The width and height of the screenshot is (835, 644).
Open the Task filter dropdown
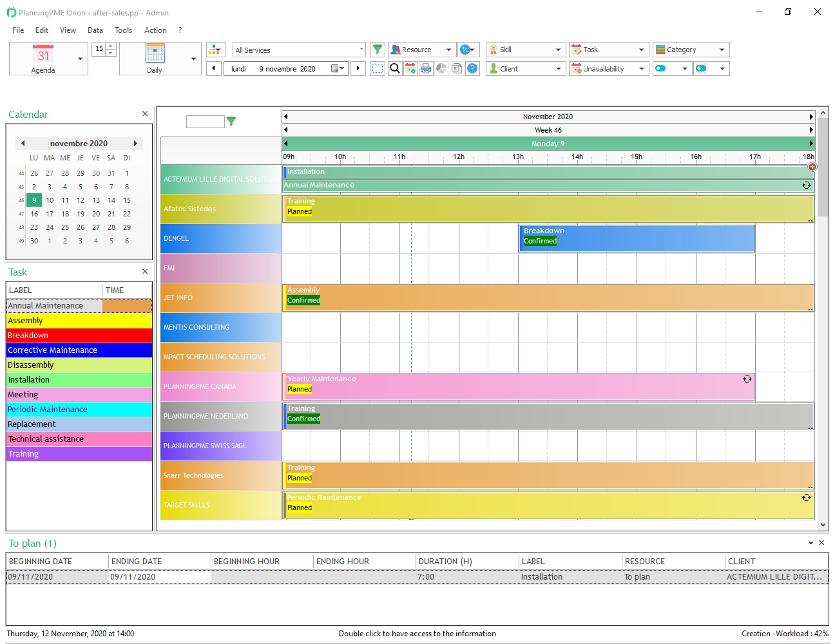pyautogui.click(x=609, y=50)
